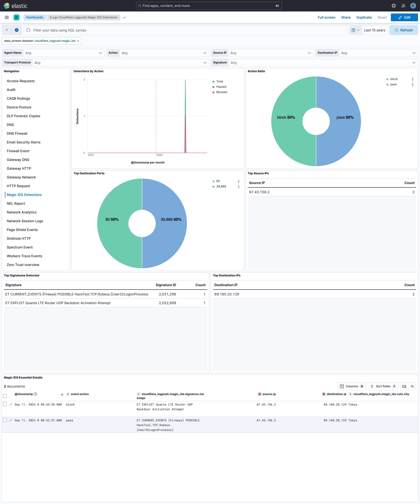Select Magic IDS Detections navigation item
420x504 pixels.
24,195
